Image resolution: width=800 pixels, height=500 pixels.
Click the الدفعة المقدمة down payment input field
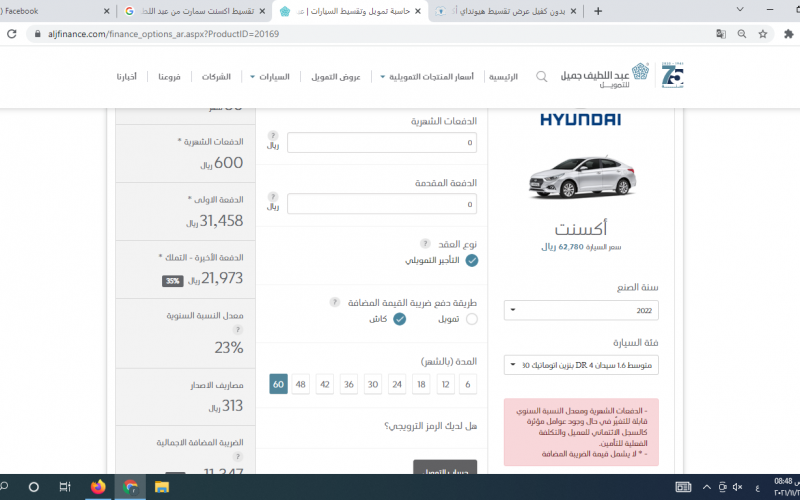coord(382,204)
